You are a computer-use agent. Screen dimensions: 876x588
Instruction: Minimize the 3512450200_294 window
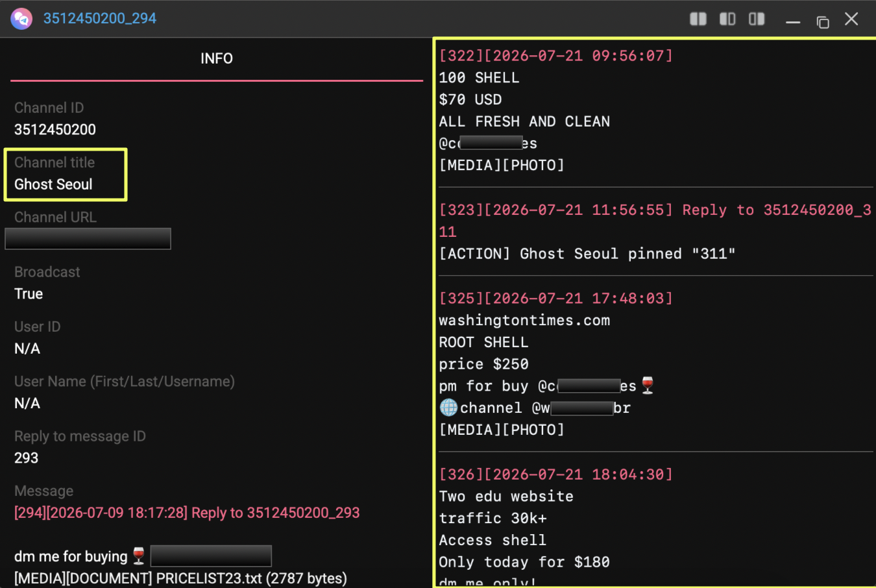tap(793, 21)
